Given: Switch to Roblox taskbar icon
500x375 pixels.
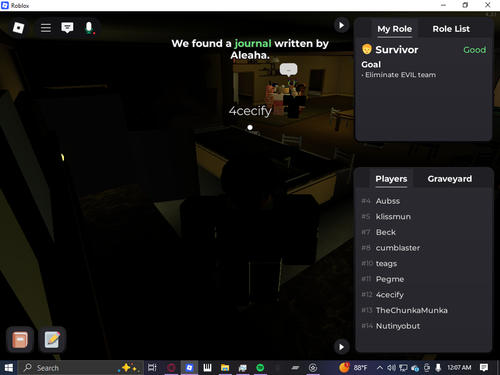Looking at the screenshot, I should point(189,368).
